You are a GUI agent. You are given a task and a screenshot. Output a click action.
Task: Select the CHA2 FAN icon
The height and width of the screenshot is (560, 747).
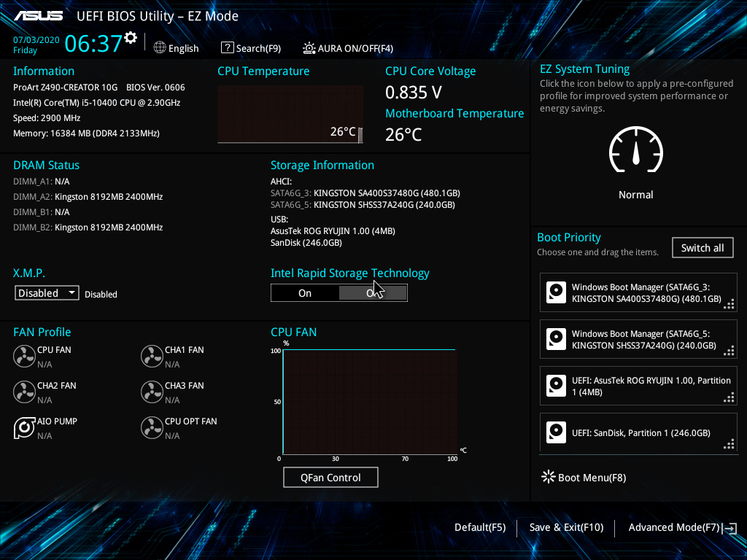(24, 392)
